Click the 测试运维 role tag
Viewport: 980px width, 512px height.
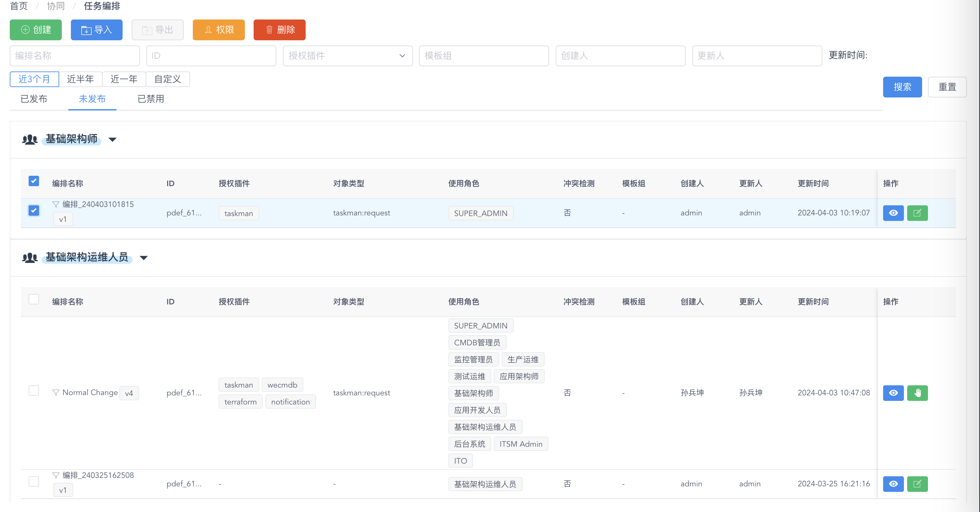click(x=470, y=376)
